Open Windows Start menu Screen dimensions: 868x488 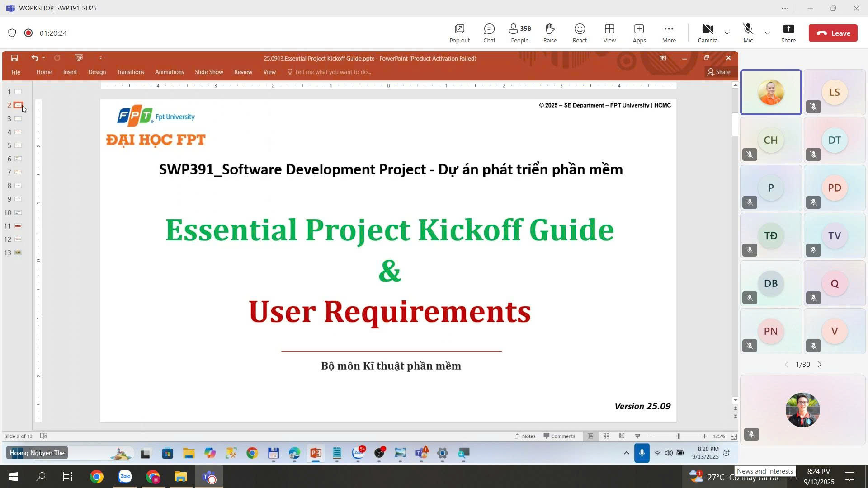point(13,477)
